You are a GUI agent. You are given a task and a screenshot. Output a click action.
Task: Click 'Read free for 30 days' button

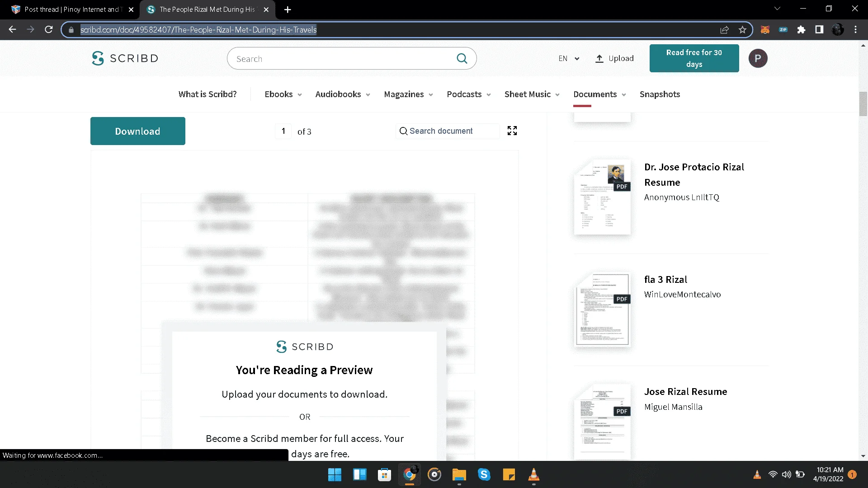point(694,58)
